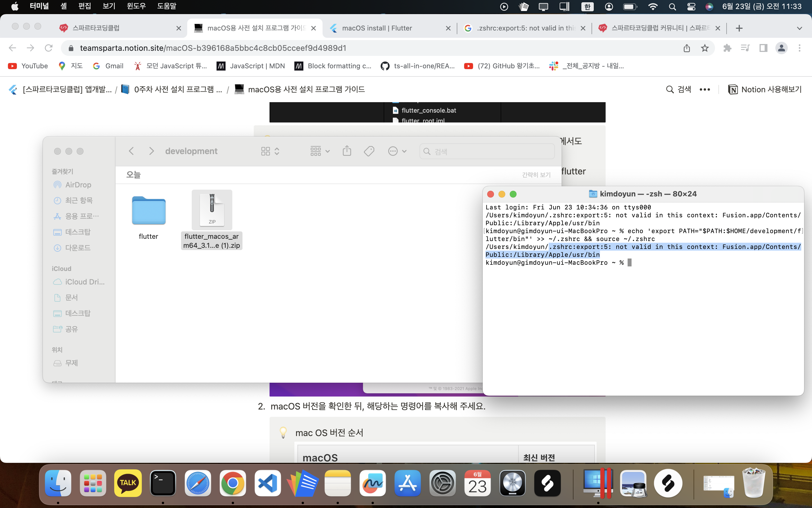
Task: Click Finder 검색 search field
Action: 487,151
